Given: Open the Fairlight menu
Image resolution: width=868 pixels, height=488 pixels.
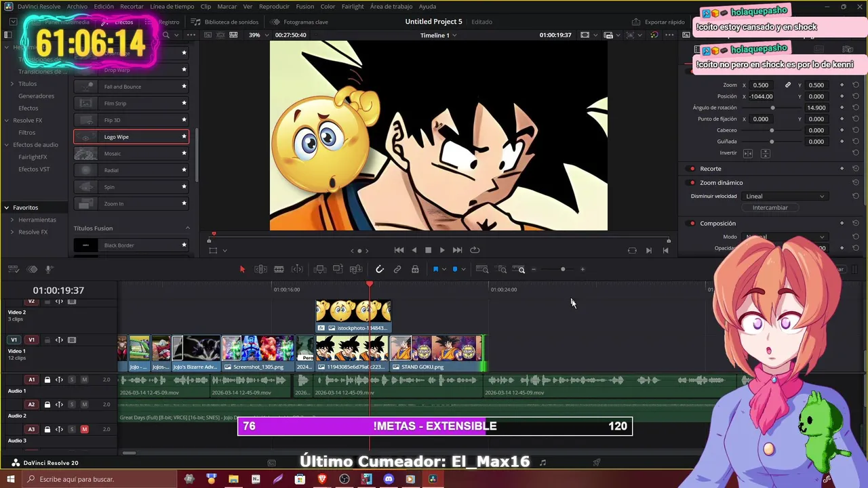Looking at the screenshot, I should [x=353, y=7].
